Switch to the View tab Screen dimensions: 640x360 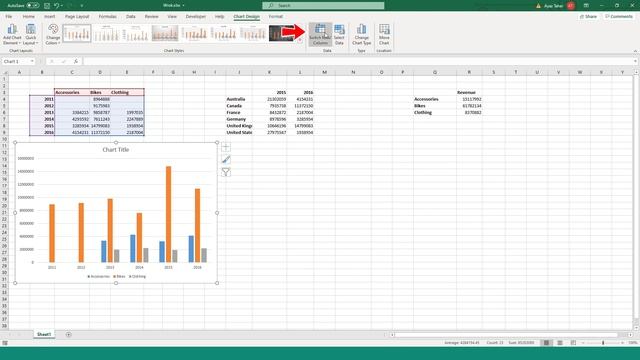(x=172, y=16)
